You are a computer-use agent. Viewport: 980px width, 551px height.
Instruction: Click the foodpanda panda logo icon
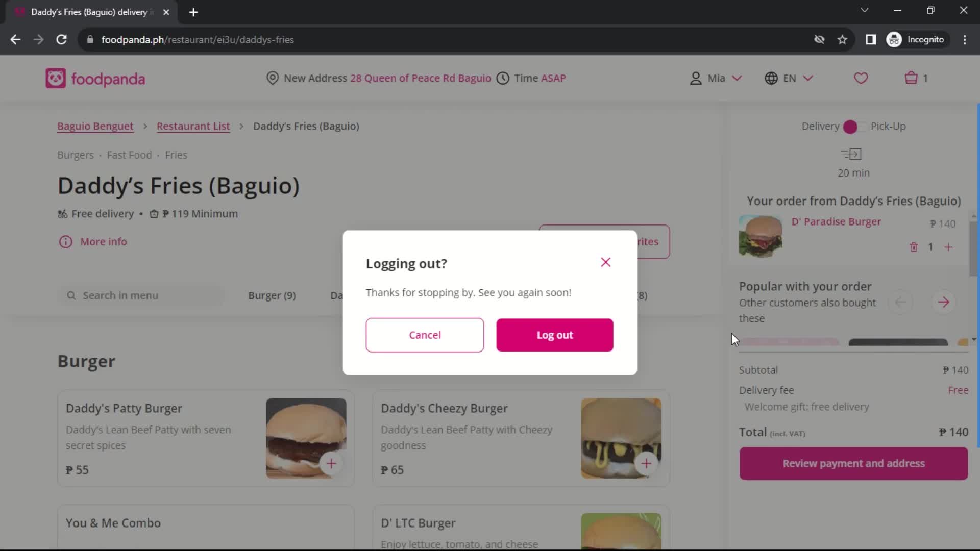(x=55, y=78)
